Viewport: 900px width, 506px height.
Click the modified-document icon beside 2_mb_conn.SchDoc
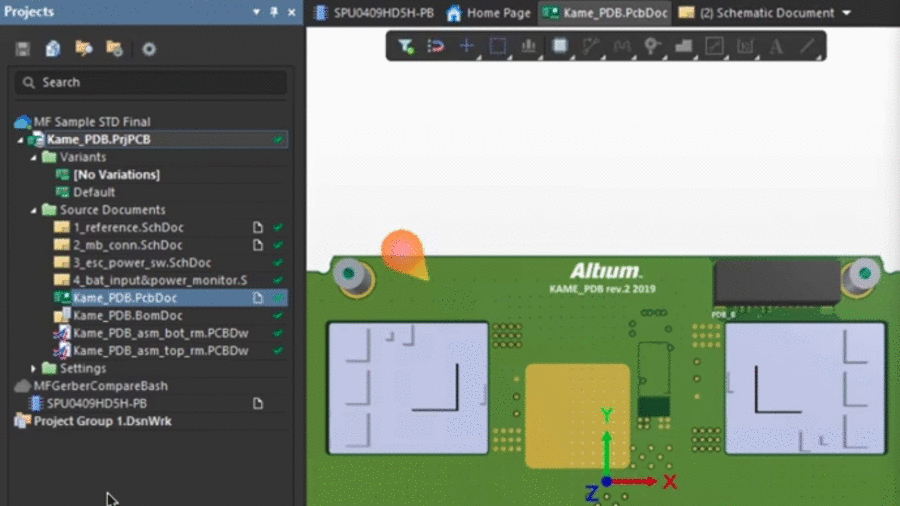pos(258,245)
